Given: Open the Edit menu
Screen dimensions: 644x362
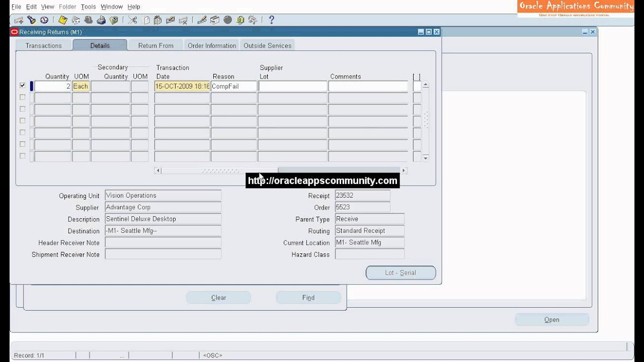Looking at the screenshot, I should (x=31, y=7).
